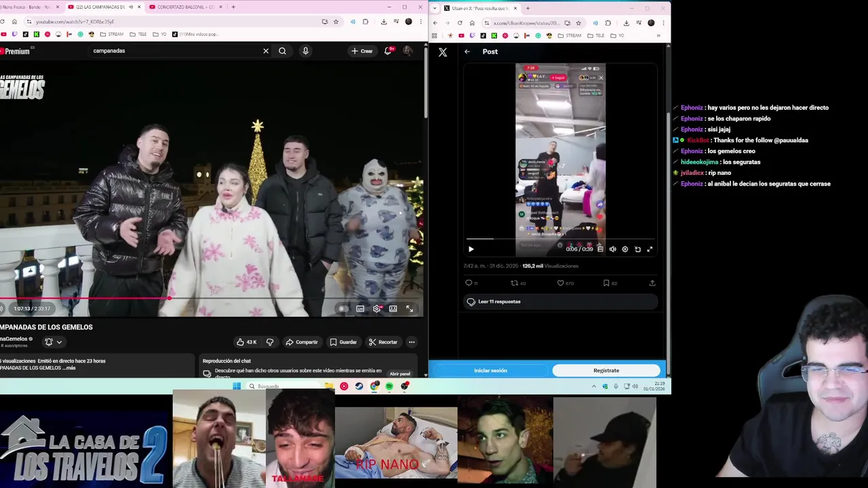Open X video settings gear
Image resolution: width=868 pixels, height=488 pixels.
tap(625, 249)
